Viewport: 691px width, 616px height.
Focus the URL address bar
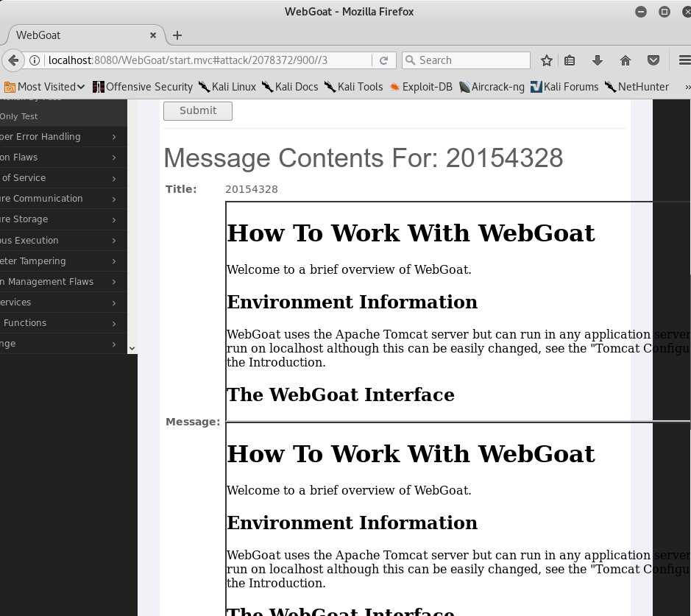pyautogui.click(x=207, y=60)
